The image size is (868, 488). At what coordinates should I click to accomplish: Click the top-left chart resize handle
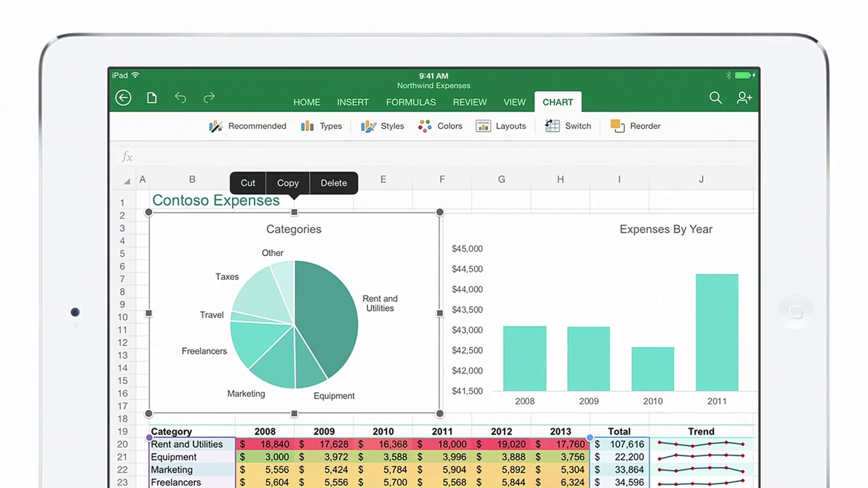pos(149,212)
